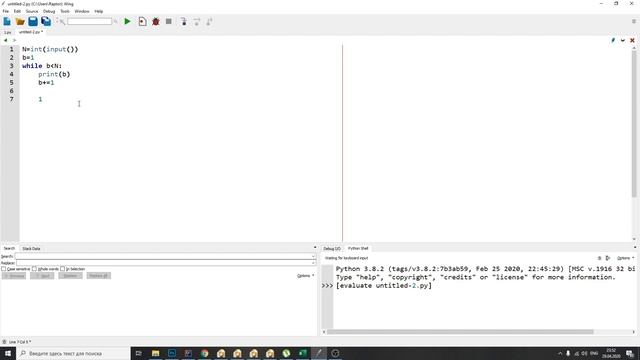640x360 pixels.
Task: Open the Window menu
Action: tap(82, 11)
